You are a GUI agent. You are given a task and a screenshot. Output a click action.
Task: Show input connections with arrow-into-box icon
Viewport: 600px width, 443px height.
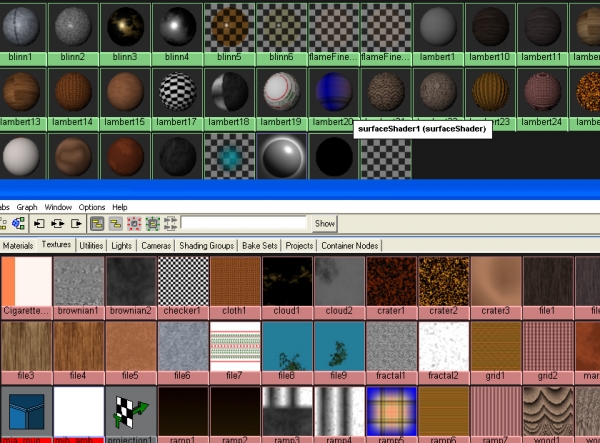39,224
